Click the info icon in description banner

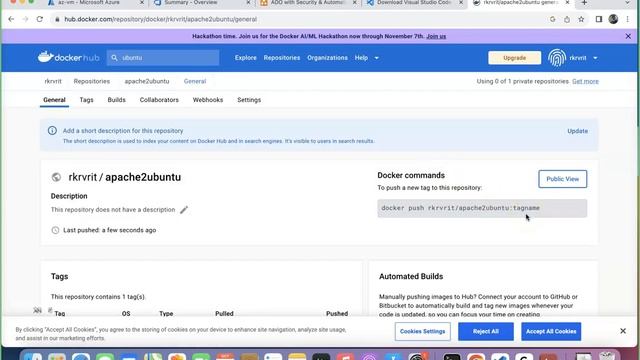pos(52,131)
